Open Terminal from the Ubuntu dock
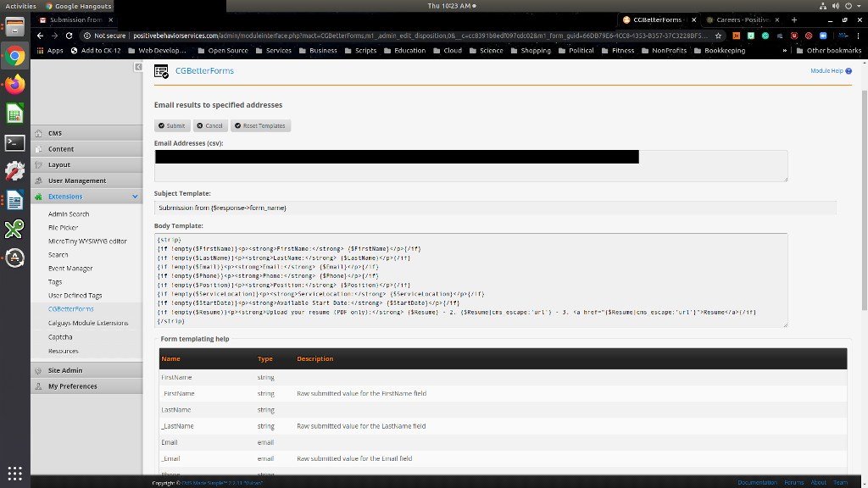 (x=14, y=142)
